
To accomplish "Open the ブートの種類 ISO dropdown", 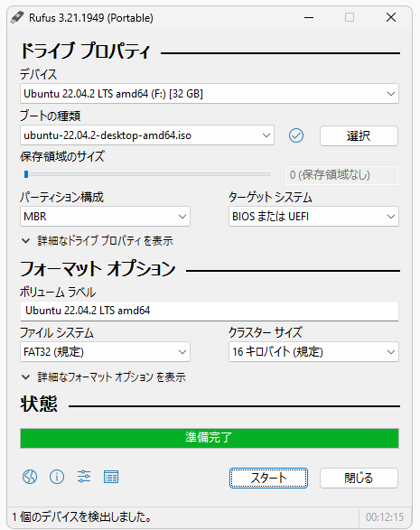I will pos(147,135).
